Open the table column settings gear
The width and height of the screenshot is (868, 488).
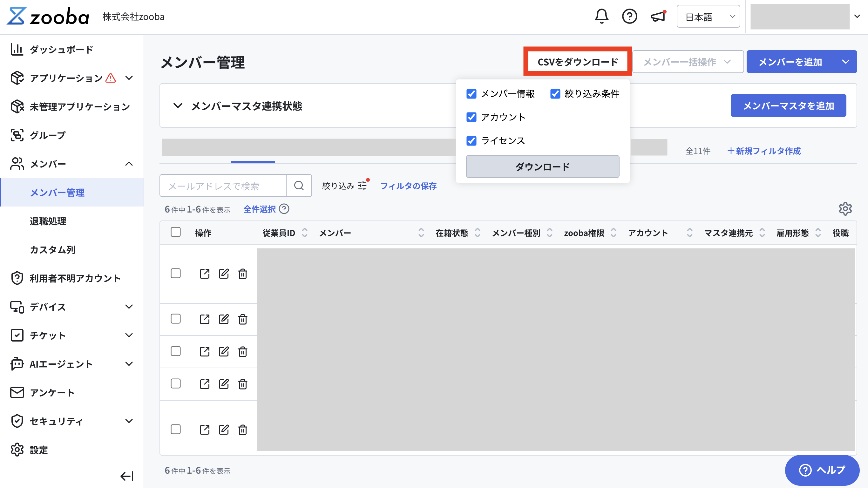845,209
